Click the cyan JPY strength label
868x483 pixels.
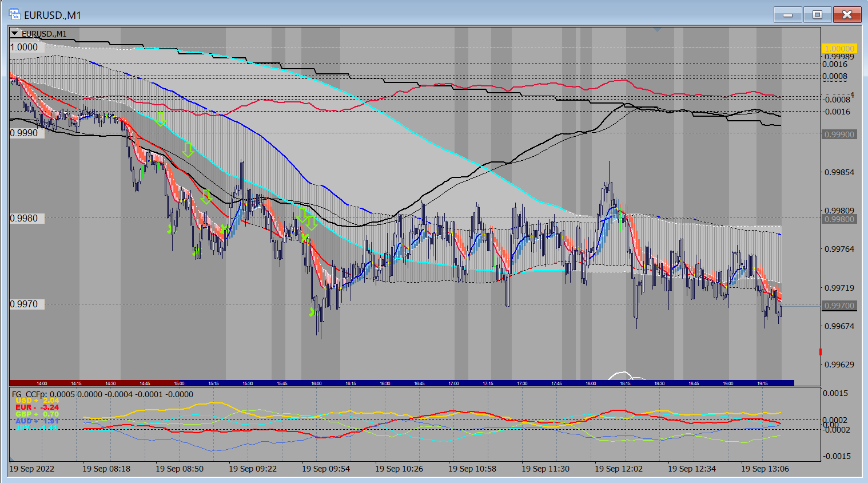click(x=37, y=427)
